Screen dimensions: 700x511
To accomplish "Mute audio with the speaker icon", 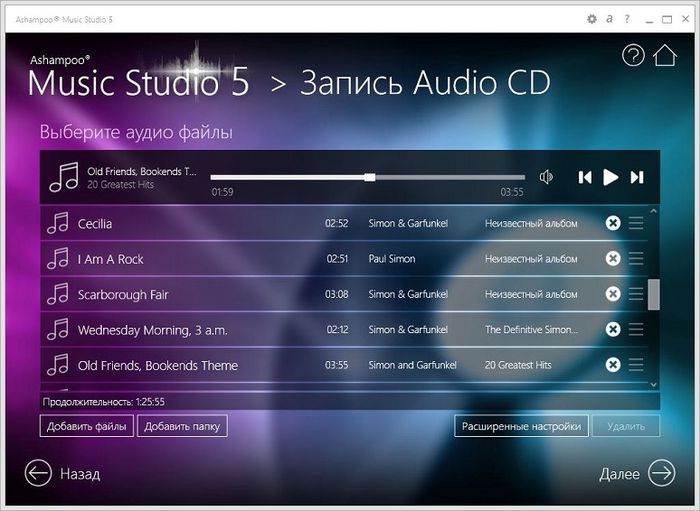I will (546, 177).
